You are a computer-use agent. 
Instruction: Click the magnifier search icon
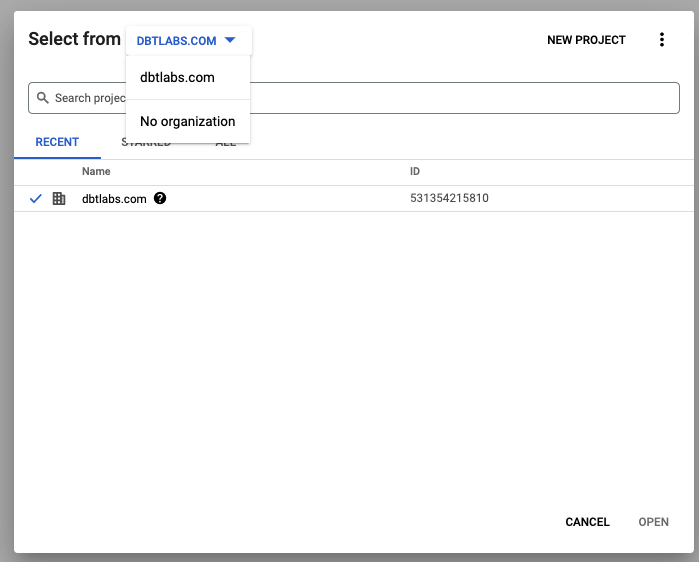tap(42, 98)
